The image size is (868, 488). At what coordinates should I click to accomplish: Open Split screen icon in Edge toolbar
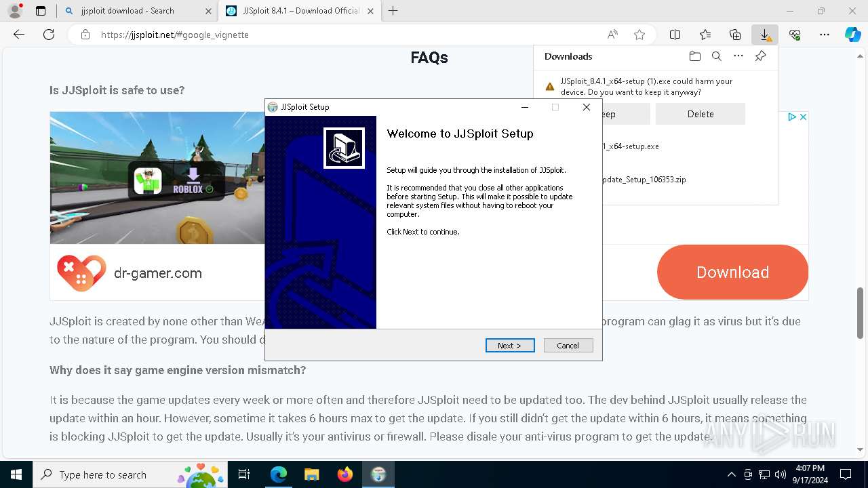[x=675, y=35]
